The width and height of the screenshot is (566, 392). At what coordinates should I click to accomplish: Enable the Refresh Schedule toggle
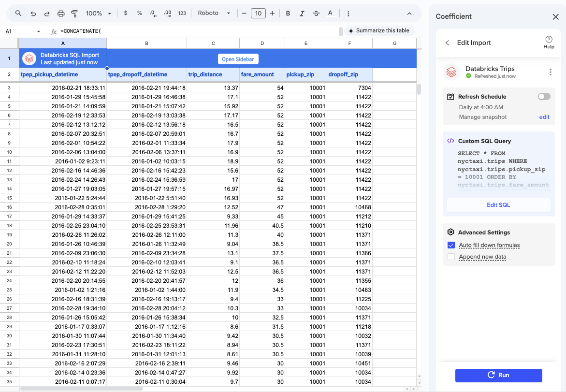point(544,96)
